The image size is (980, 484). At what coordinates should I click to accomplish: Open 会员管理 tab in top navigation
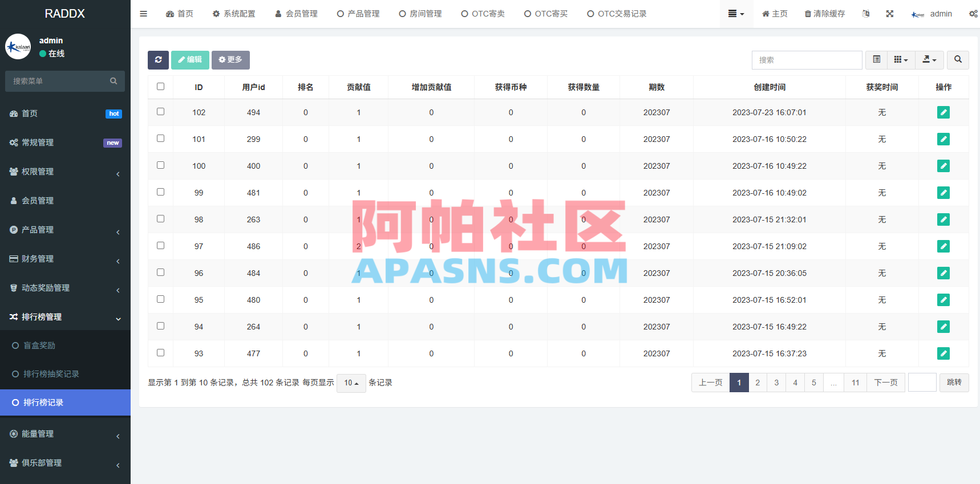296,14
